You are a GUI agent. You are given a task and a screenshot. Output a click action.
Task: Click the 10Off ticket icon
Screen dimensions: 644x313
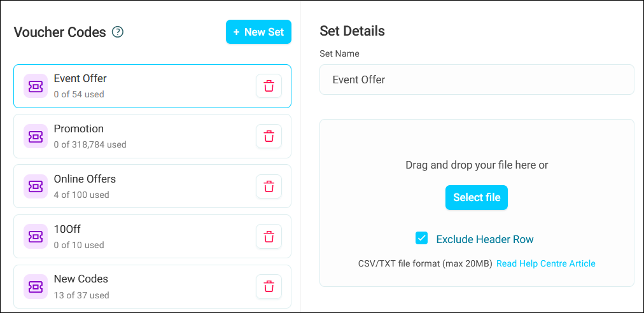[x=36, y=237]
